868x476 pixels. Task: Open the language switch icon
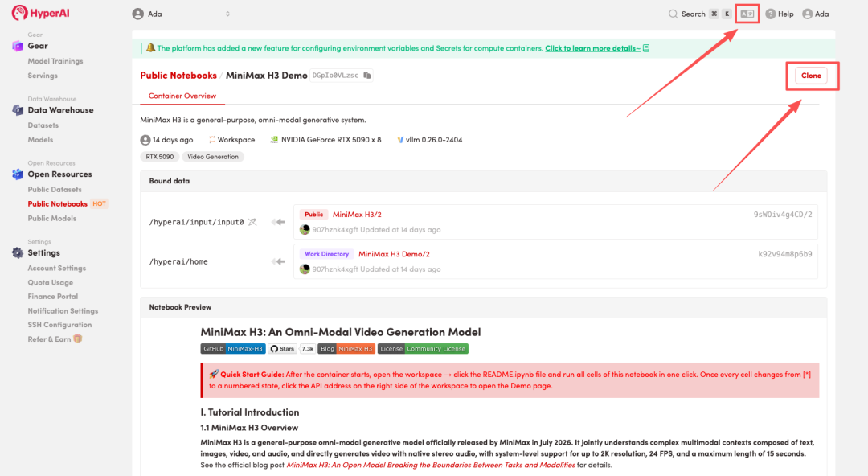(x=747, y=14)
